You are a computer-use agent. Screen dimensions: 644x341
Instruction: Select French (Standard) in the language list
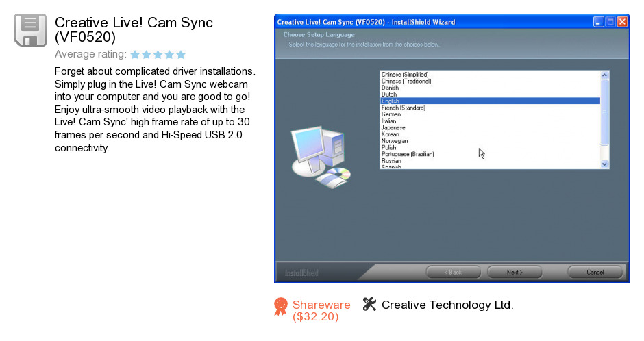click(490, 108)
